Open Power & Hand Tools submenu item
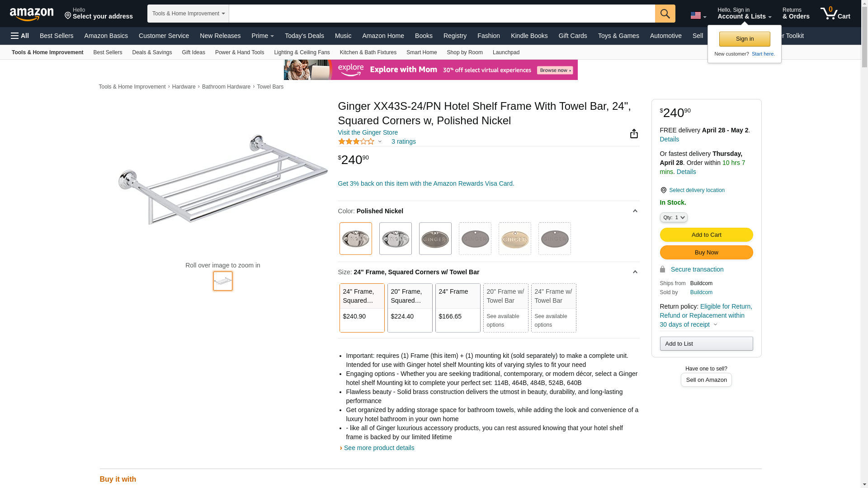 tap(240, 52)
